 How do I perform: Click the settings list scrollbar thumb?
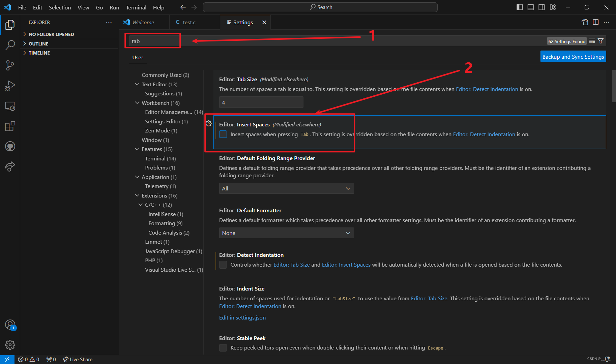tap(614, 86)
